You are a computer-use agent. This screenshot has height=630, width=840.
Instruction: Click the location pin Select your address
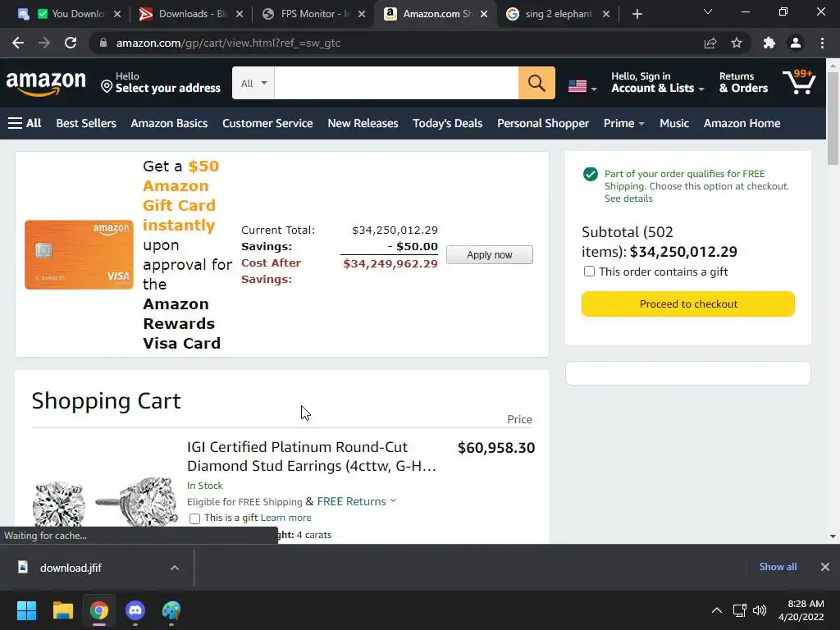point(161,83)
